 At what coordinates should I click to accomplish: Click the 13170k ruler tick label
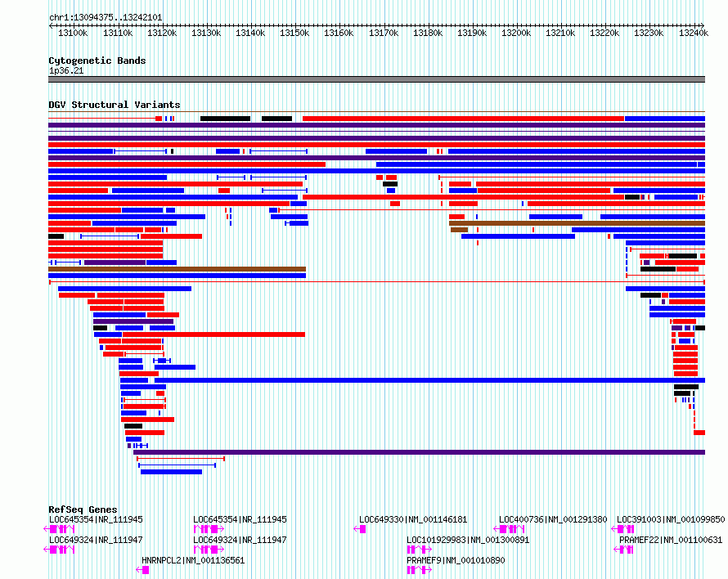click(x=384, y=33)
